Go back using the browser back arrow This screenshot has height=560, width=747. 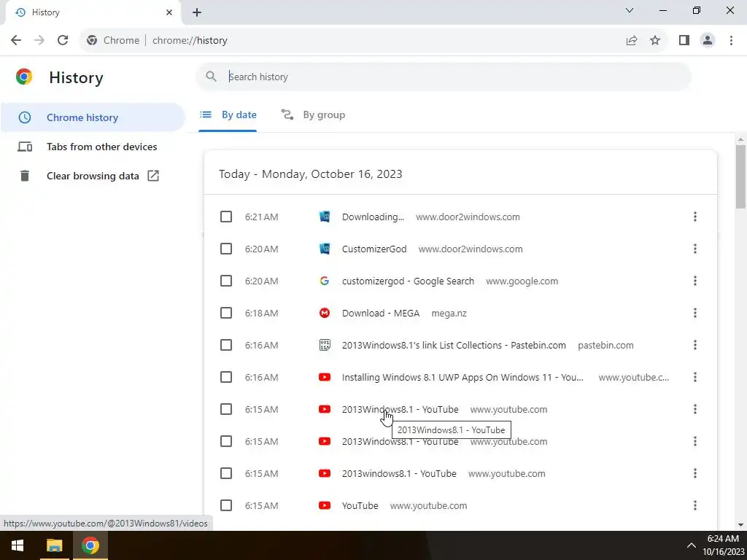click(x=16, y=41)
